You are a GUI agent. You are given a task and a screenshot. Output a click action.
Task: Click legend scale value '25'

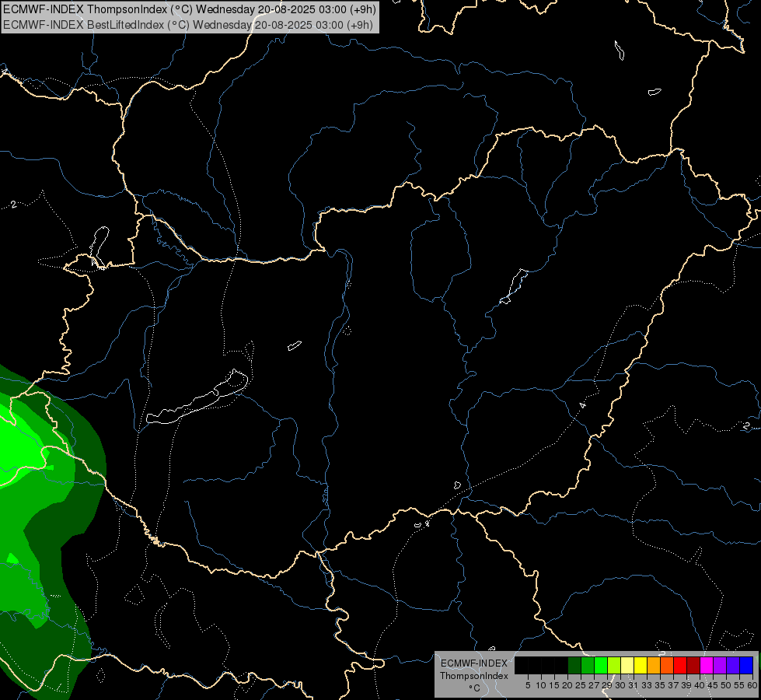click(581, 685)
